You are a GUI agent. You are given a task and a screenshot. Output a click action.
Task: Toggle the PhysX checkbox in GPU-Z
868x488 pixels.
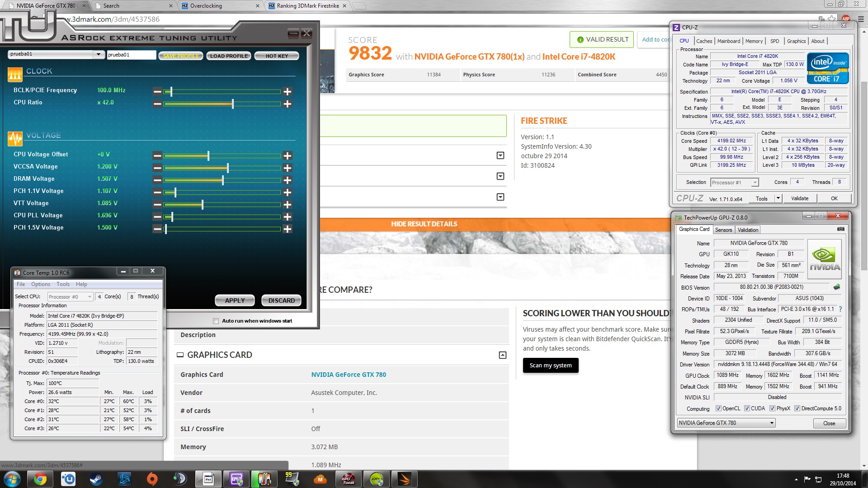coord(772,408)
